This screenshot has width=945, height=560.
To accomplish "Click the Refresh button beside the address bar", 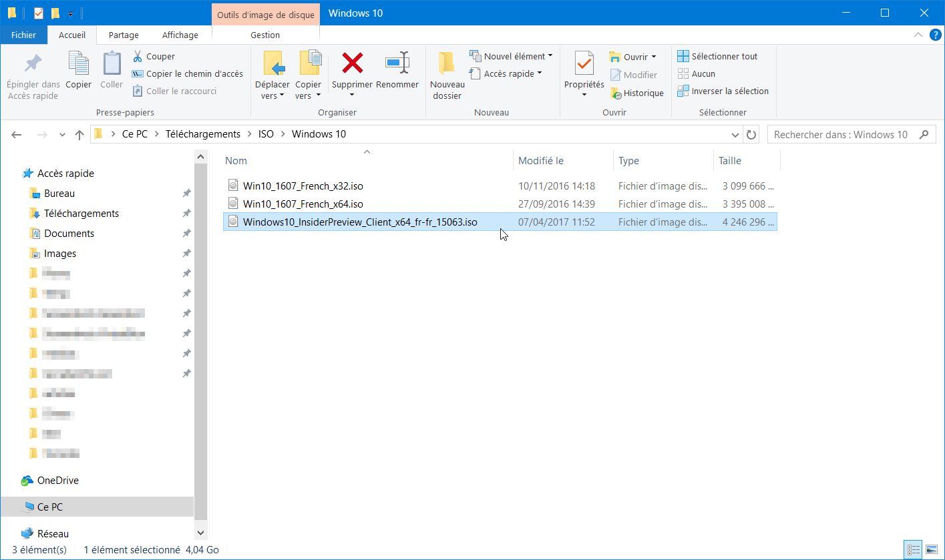I will tap(751, 135).
